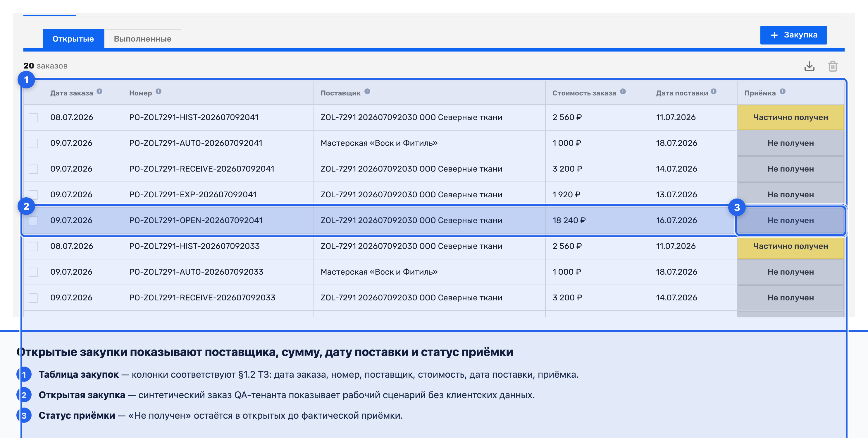
Task: Switch to the Открытые tab
Action: pyautogui.click(x=73, y=39)
